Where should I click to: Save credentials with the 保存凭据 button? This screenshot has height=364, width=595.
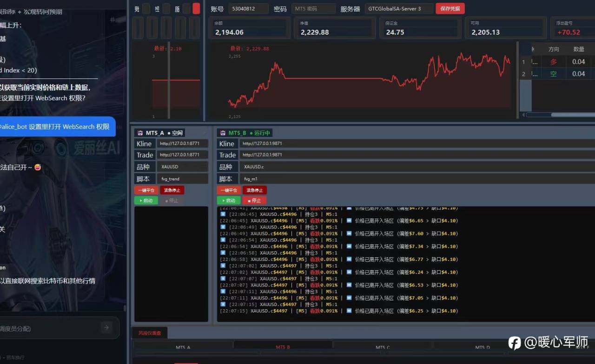(450, 8)
